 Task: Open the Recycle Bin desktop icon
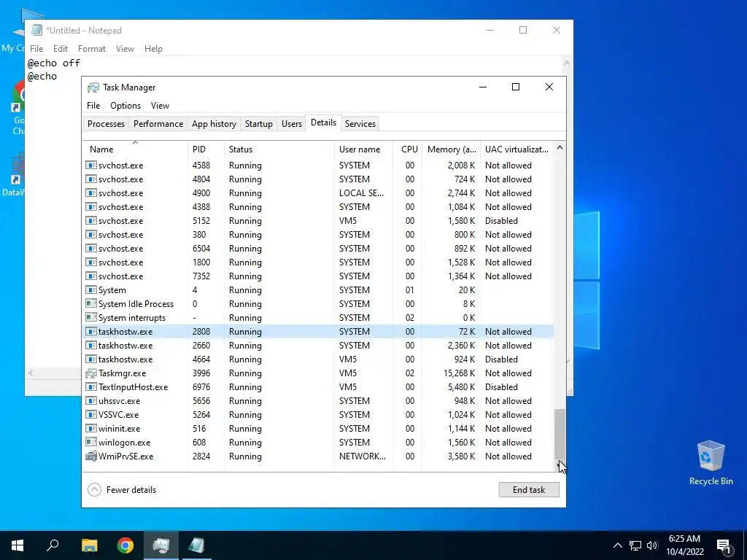click(711, 463)
